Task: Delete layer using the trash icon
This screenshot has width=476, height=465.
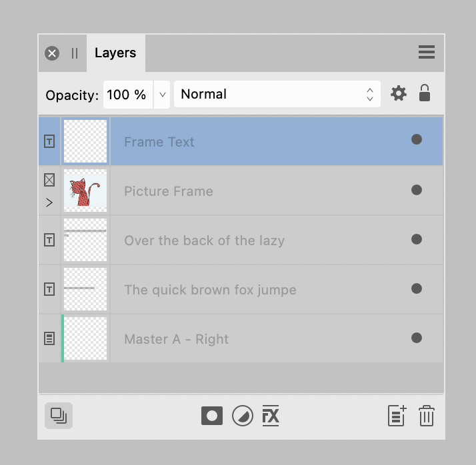Action: pyautogui.click(x=427, y=416)
